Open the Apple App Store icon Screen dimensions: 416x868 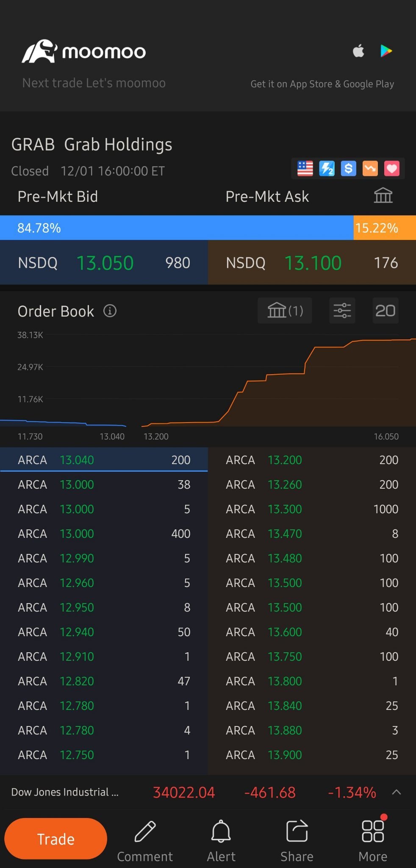click(358, 51)
